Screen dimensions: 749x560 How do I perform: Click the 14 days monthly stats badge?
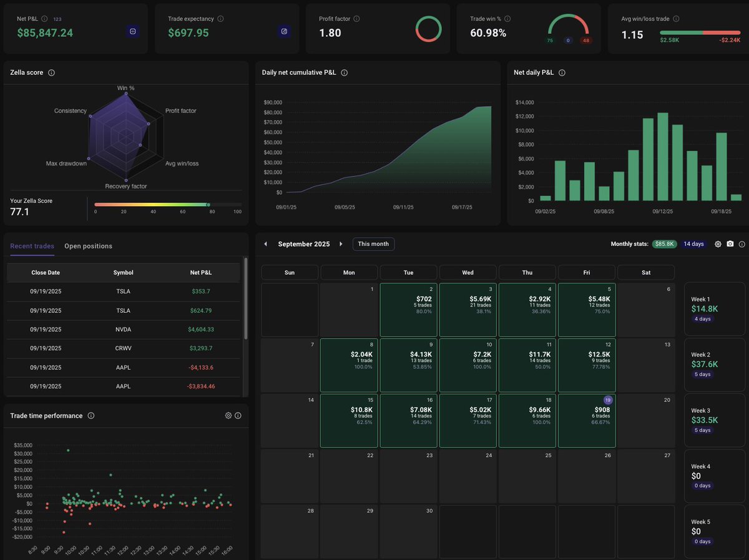point(693,244)
